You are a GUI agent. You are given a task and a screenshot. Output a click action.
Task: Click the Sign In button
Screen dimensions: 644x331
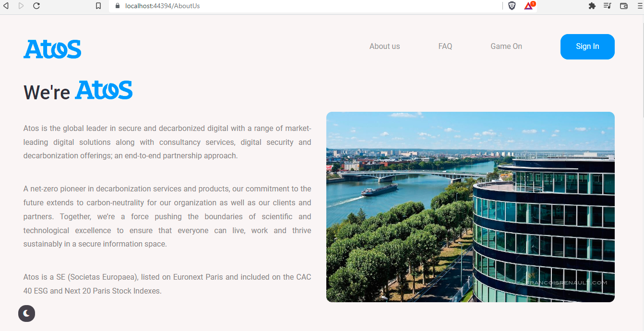(x=587, y=47)
